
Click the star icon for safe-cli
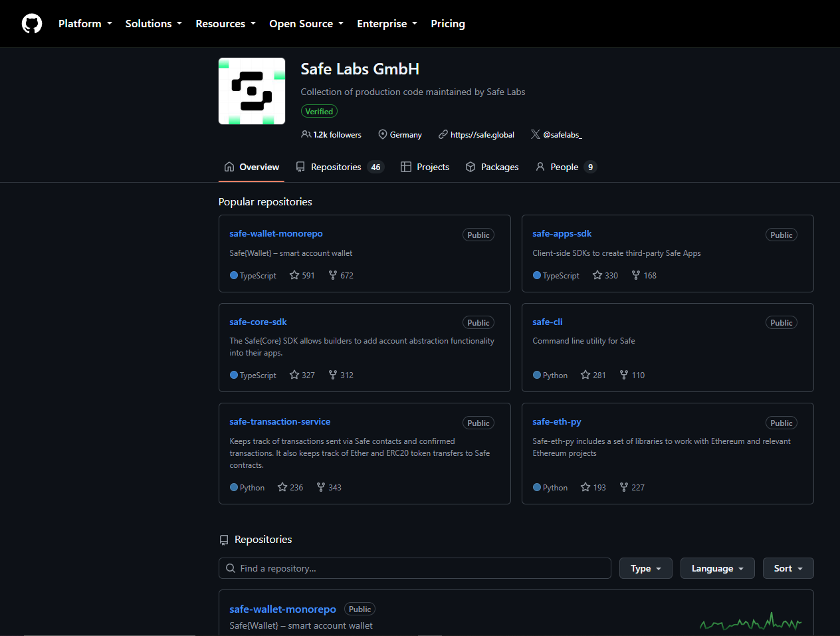(x=585, y=375)
